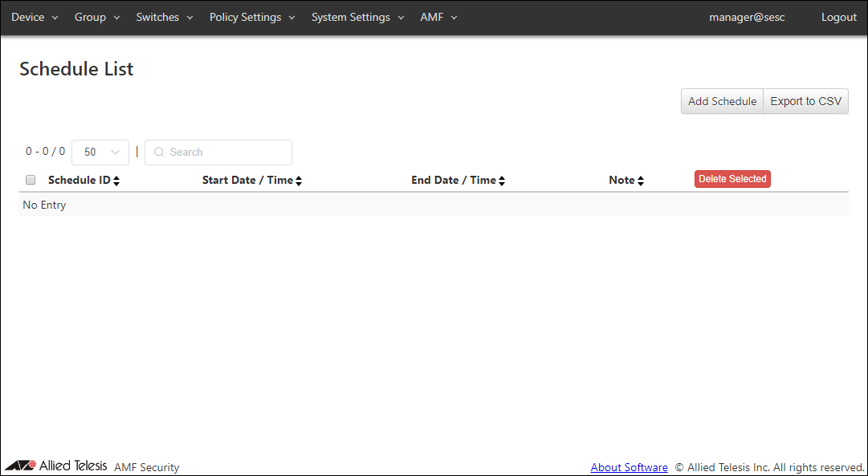Click the red Delete Selected button
The width and height of the screenshot is (868, 476).
pyautogui.click(x=732, y=179)
